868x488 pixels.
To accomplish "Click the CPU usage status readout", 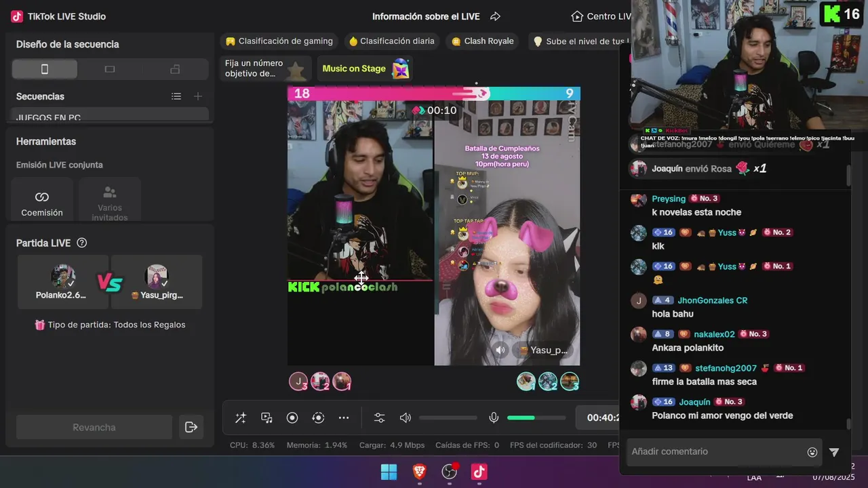I will (x=252, y=445).
